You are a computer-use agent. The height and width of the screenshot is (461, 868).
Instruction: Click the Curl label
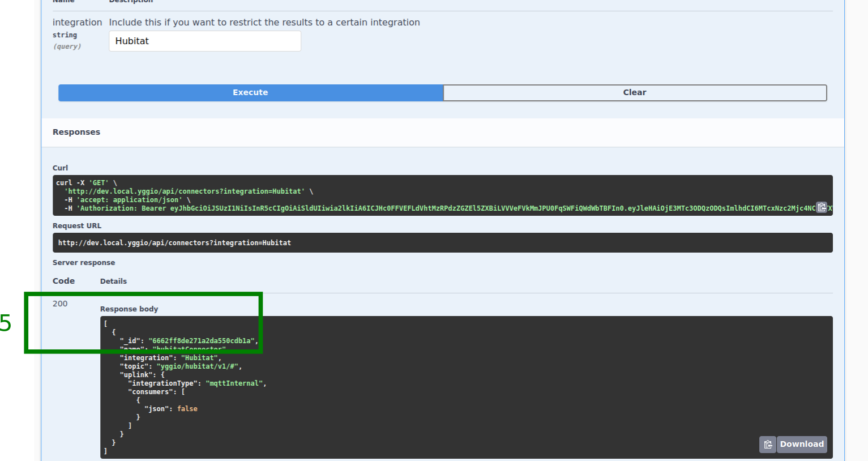tap(60, 168)
